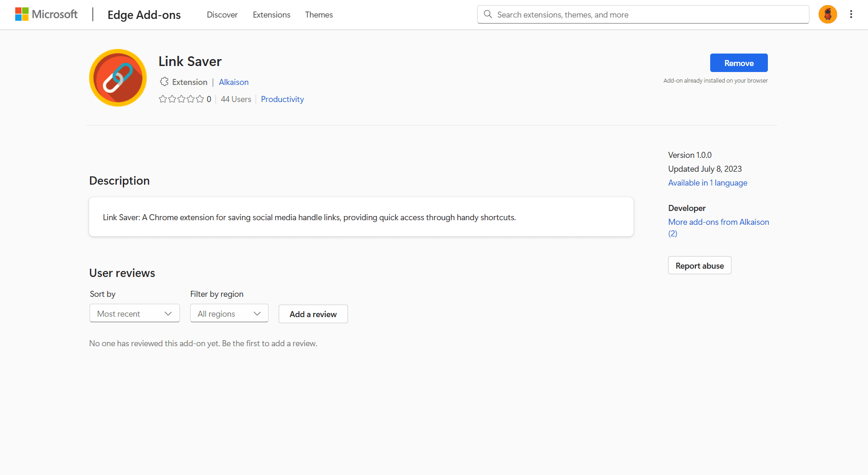The image size is (868, 475).
Task: Select the fifth rating star
Action: (200, 99)
